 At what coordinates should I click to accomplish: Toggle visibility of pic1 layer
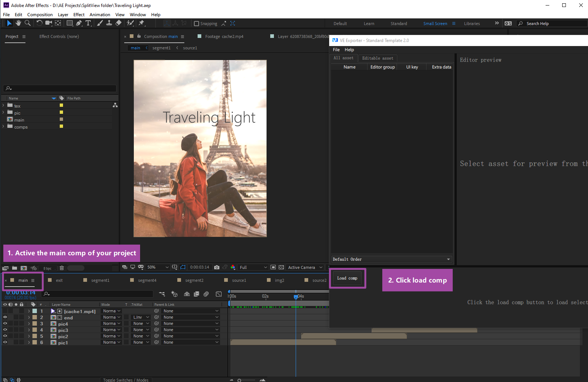[x=5, y=342]
